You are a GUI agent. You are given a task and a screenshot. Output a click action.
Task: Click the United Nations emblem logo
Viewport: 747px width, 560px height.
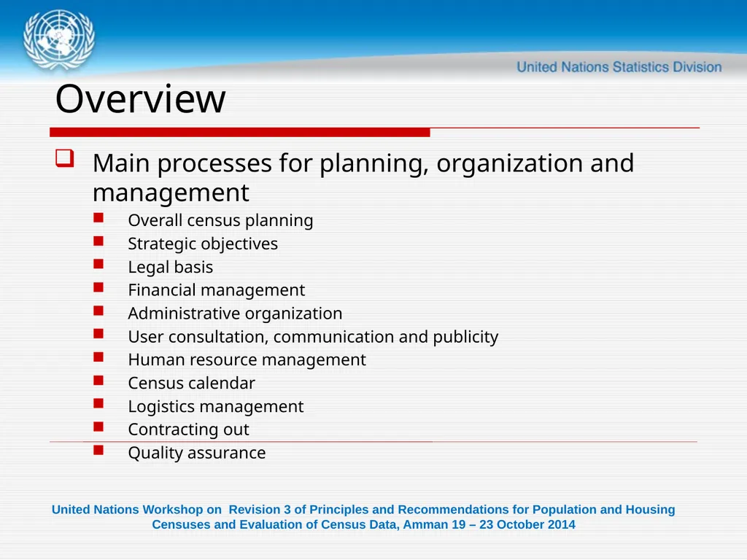point(59,39)
